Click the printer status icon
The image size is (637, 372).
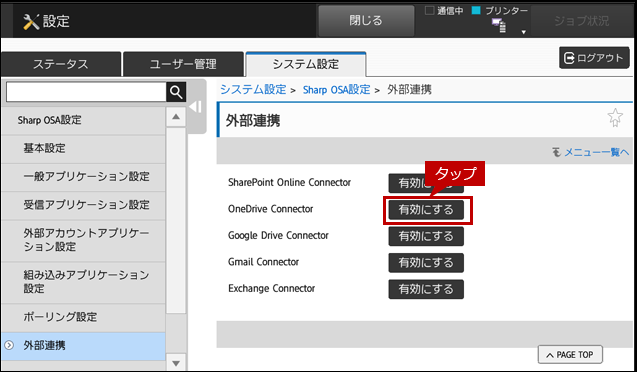(499, 26)
